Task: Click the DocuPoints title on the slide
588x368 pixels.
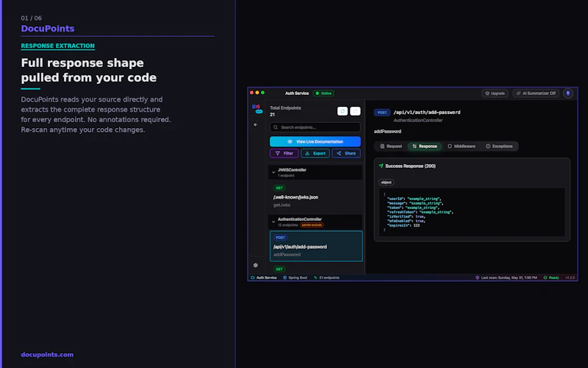Action: click(48, 29)
